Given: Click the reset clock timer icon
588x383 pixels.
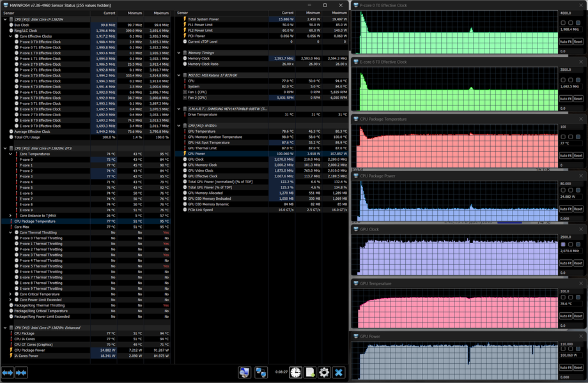Looking at the screenshot, I should tap(295, 373).
